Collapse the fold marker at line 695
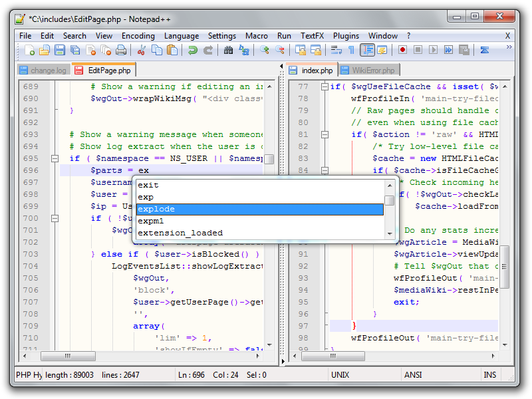The width and height of the screenshot is (532, 399). [55, 158]
